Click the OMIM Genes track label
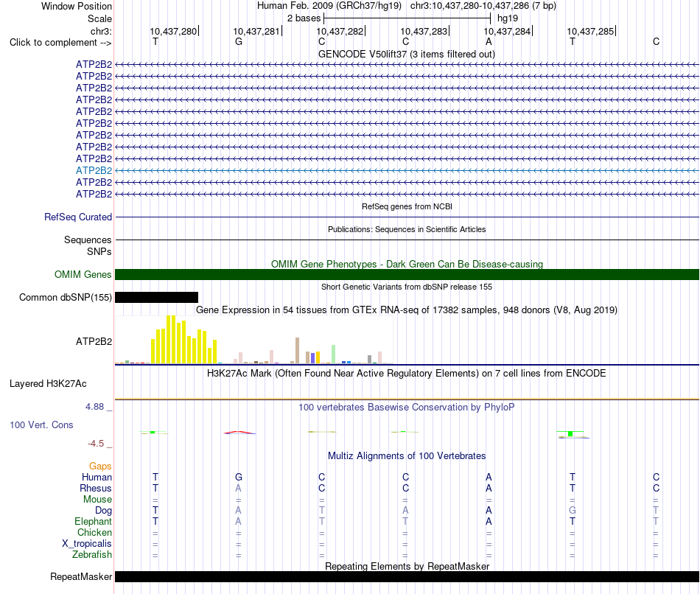This screenshot has width=700, height=594. [83, 275]
